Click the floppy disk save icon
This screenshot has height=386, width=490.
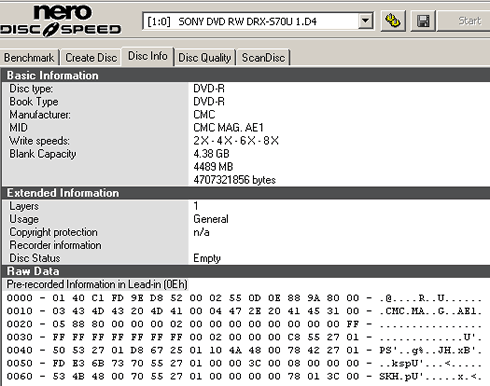coord(423,21)
